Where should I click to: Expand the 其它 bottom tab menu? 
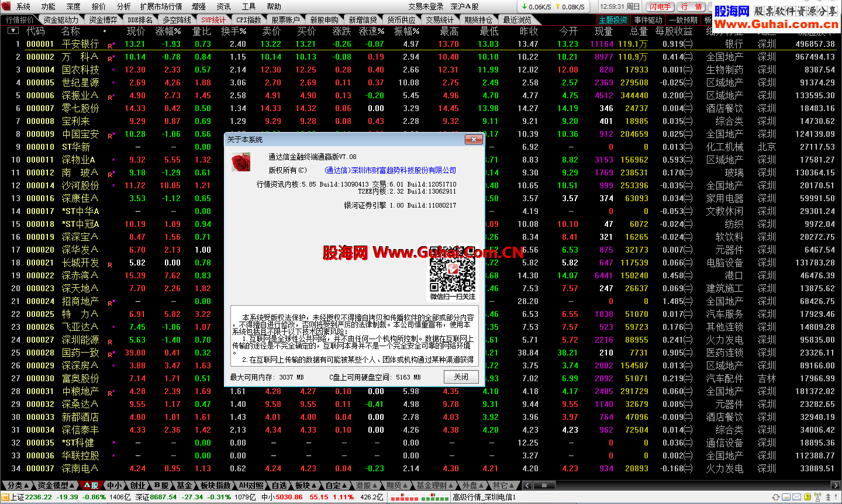[504, 485]
